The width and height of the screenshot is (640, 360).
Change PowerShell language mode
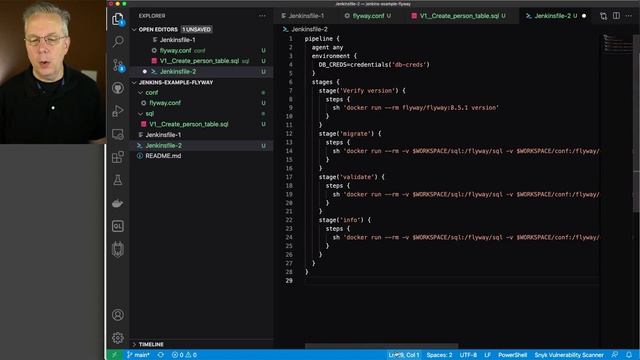click(x=512, y=355)
